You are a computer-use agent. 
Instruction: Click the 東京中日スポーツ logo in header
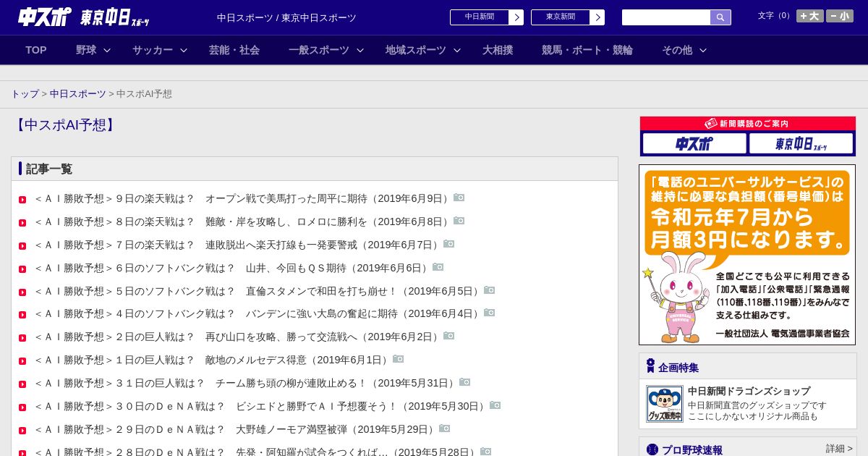(x=115, y=17)
